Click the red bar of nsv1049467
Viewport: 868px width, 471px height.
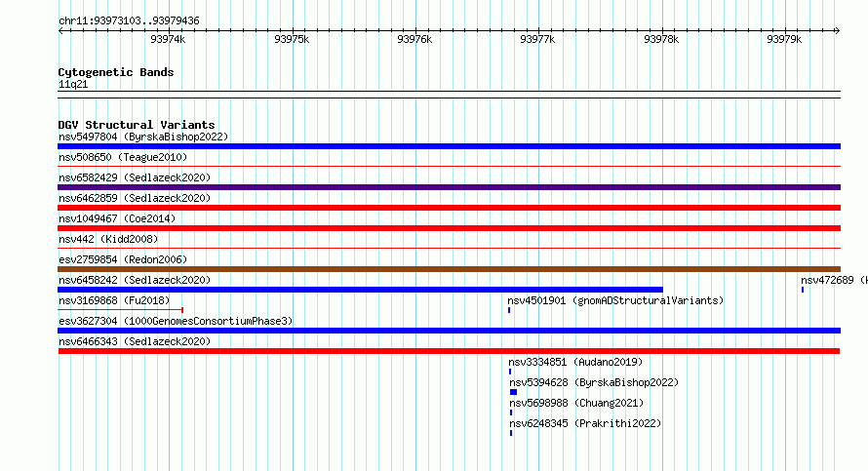tap(449, 228)
